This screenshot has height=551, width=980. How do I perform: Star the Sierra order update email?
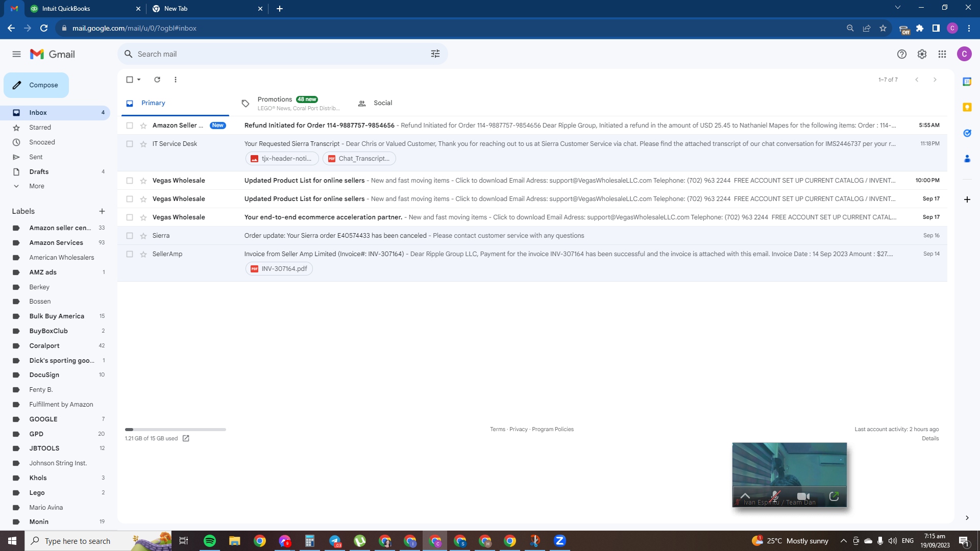pyautogui.click(x=143, y=236)
